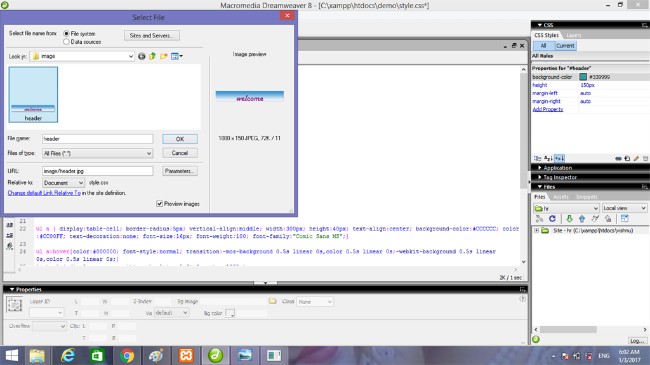Select the All mode in CSS panel

point(543,46)
